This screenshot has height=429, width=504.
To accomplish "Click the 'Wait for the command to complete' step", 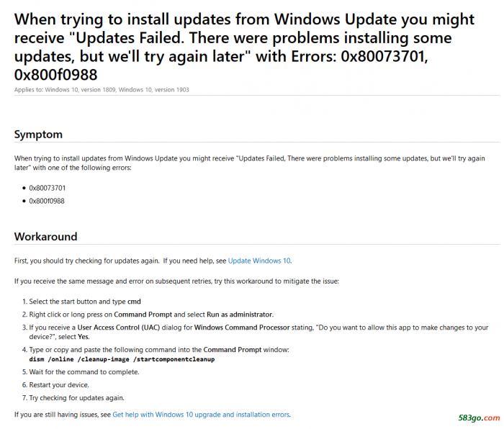I will pyautogui.click(x=84, y=372).
